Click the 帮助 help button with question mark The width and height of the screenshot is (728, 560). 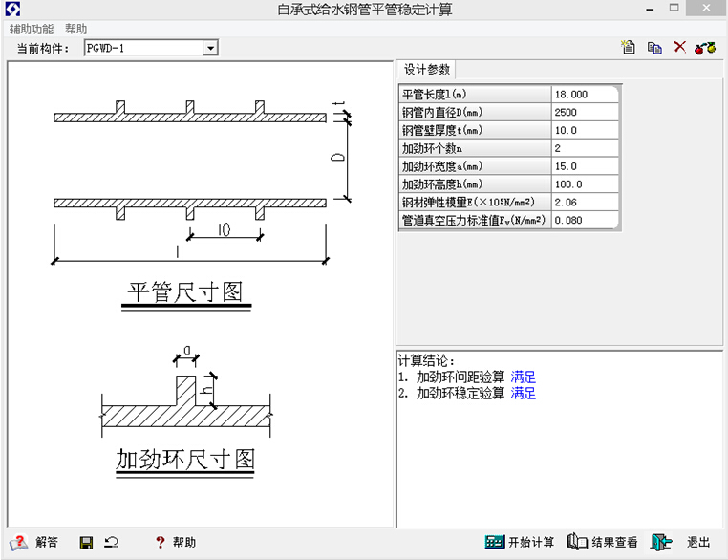pos(175,542)
